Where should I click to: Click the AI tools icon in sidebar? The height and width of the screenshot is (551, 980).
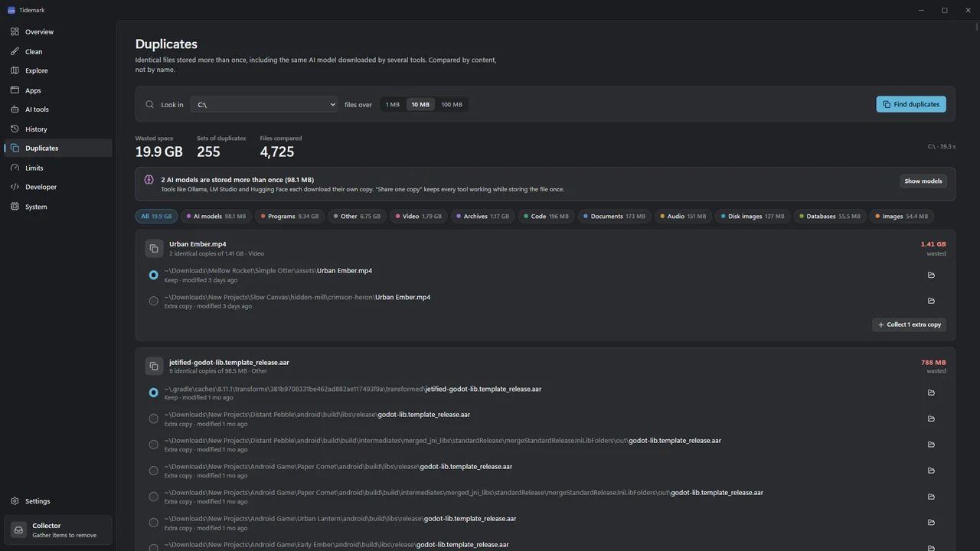click(15, 109)
